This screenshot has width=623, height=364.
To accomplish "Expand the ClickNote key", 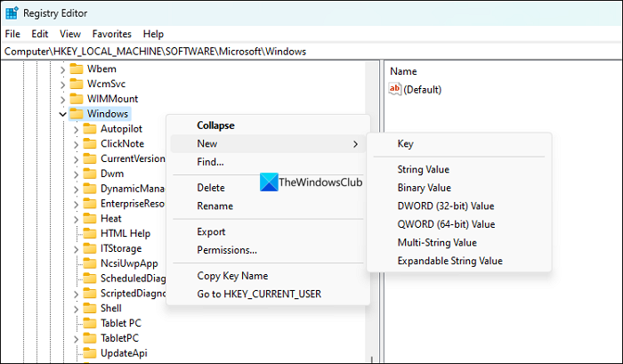I will click(x=76, y=145).
